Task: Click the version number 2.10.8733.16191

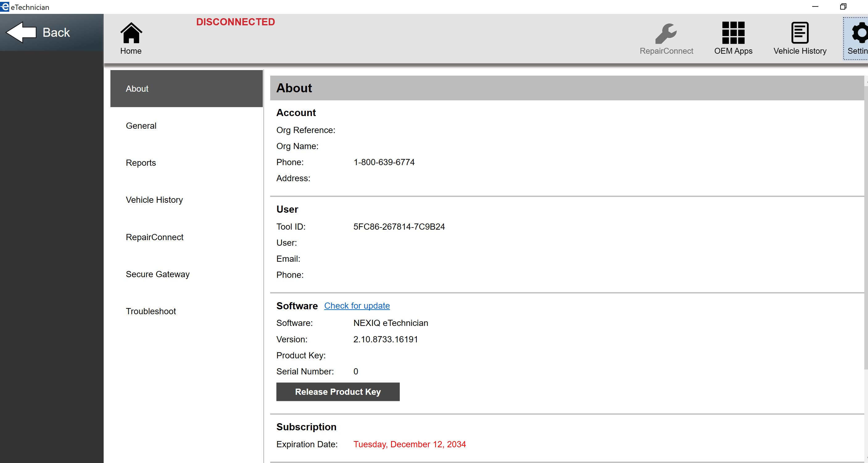Action: coord(386,339)
